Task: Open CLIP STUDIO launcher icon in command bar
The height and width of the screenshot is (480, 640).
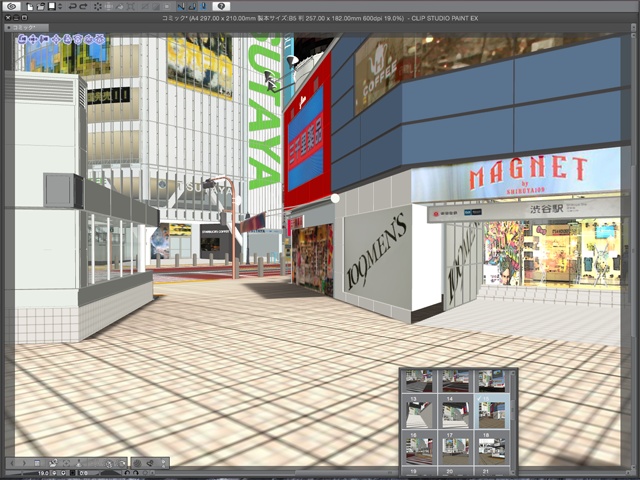Action: point(12,7)
